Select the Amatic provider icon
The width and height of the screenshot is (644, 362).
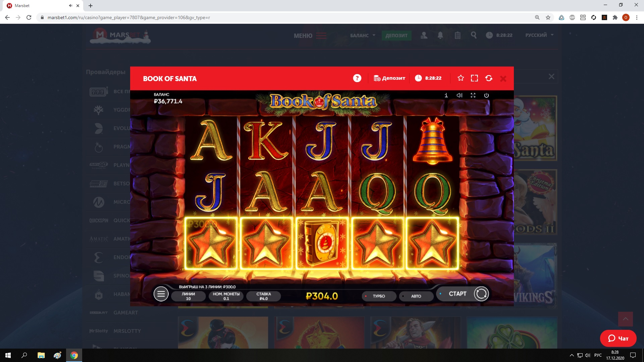point(99,239)
